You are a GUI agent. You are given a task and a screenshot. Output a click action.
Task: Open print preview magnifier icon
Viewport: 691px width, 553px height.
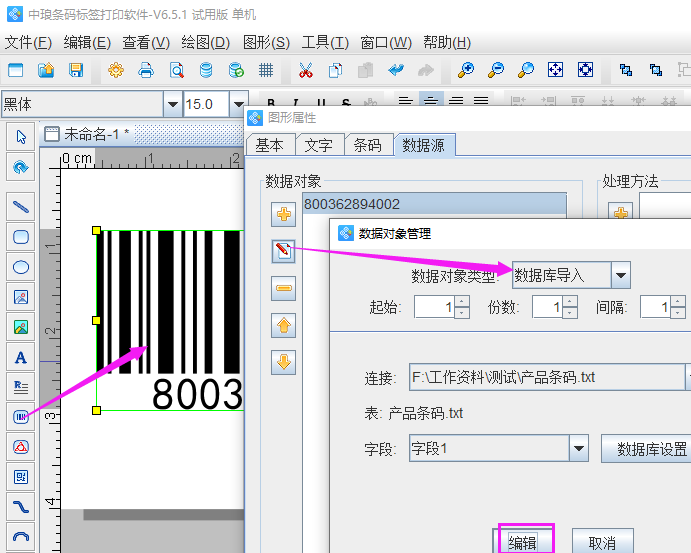point(176,70)
